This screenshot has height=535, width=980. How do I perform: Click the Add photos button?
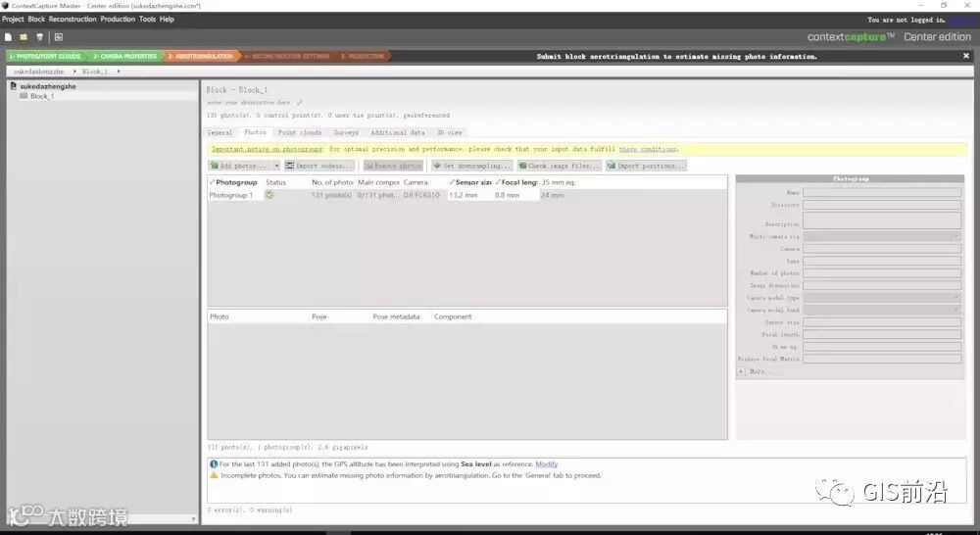241,167
